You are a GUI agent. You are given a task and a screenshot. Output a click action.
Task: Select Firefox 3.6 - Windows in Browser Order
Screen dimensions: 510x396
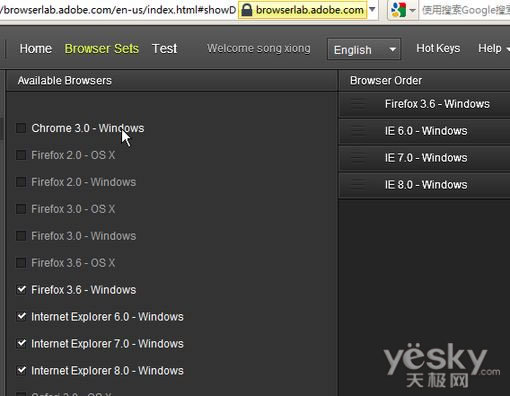pos(424,104)
